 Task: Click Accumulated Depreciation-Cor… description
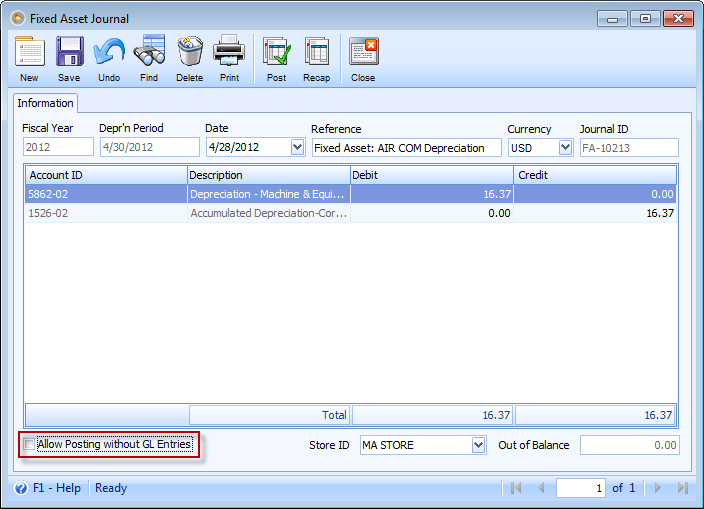[268, 213]
